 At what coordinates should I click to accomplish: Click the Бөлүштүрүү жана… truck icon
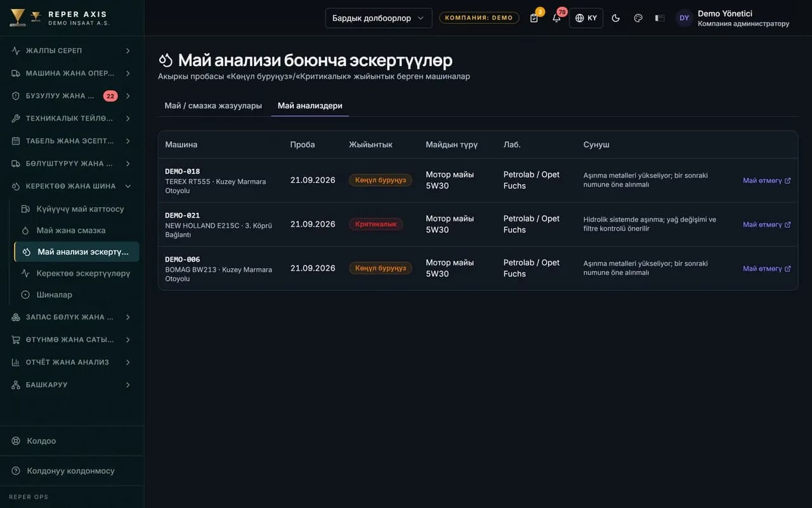16,163
